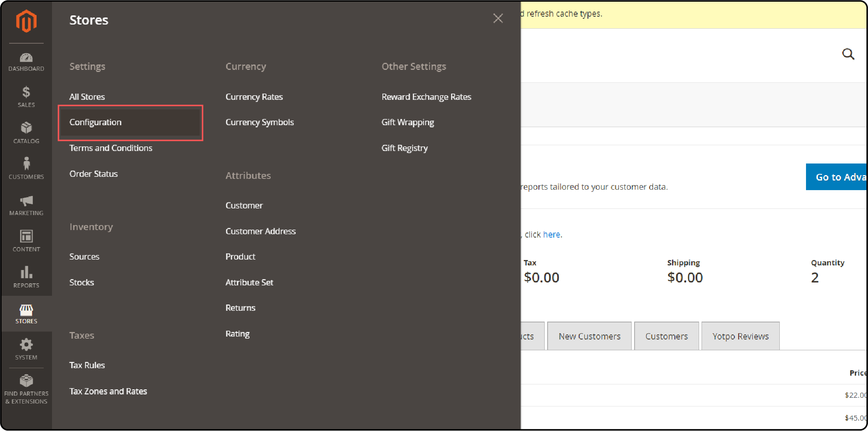This screenshot has width=868, height=431.
Task: Select the Stores sidebar icon
Action: point(26,314)
